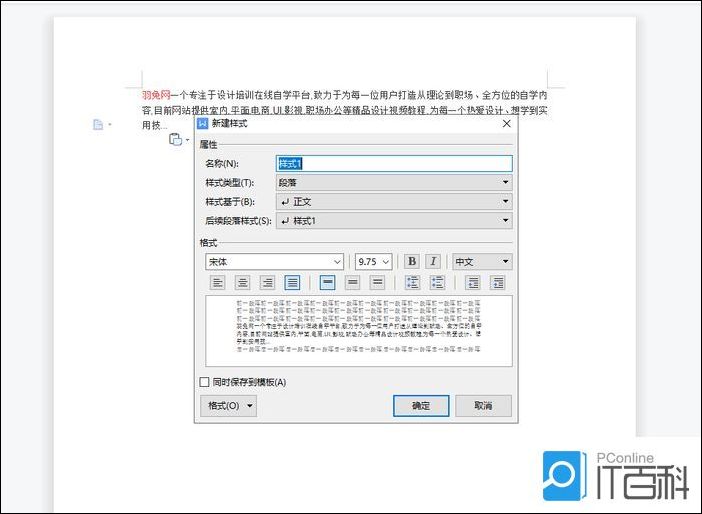Click the paste options icon in document

coord(175,140)
